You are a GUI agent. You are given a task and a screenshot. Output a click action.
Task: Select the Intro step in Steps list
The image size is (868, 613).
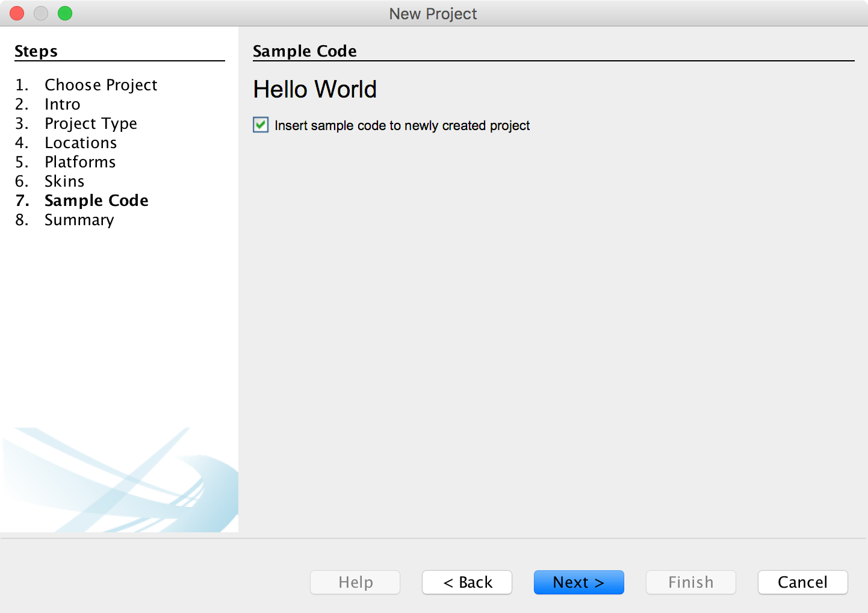pyautogui.click(x=62, y=104)
